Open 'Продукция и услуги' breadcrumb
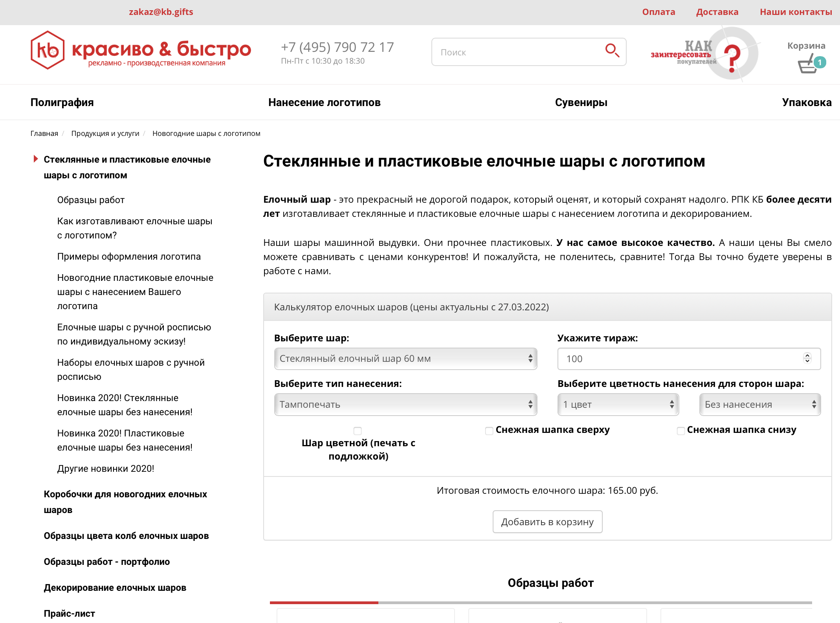Viewport: 840px width, 623px height. click(x=105, y=134)
